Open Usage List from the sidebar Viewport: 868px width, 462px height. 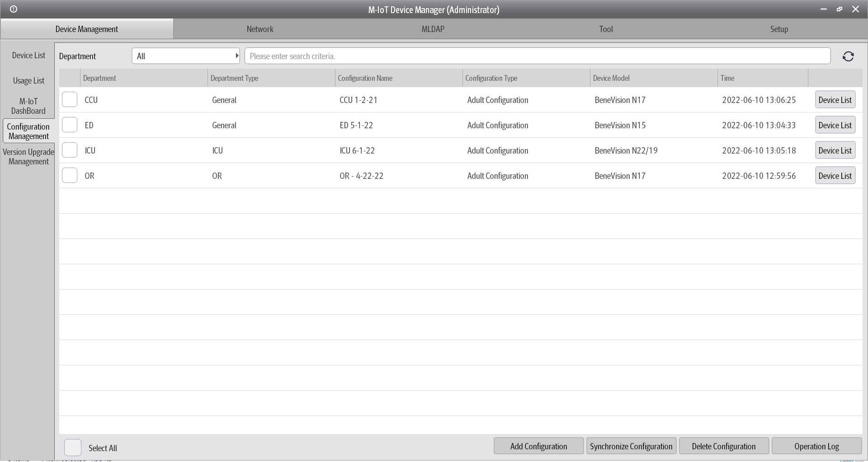pyautogui.click(x=28, y=80)
